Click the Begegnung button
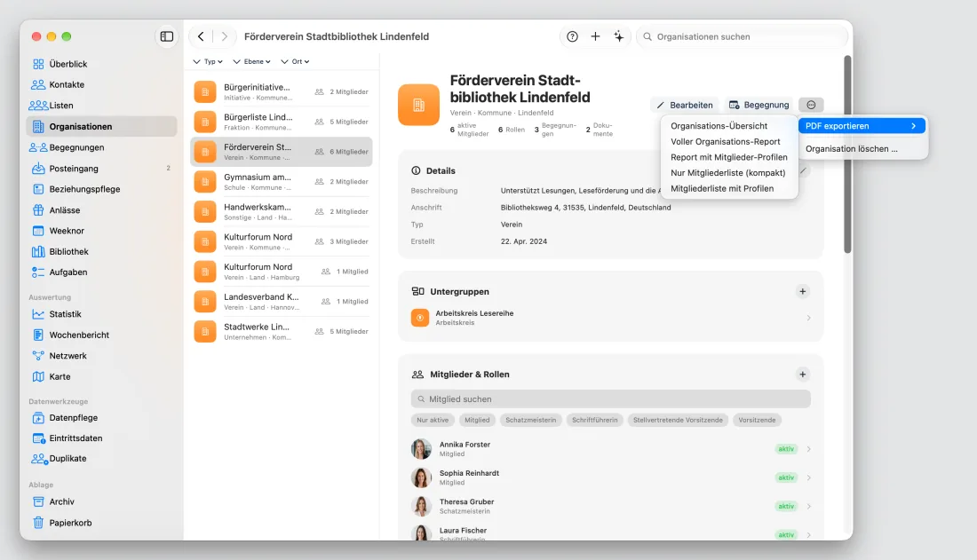The image size is (977, 560). [x=759, y=105]
